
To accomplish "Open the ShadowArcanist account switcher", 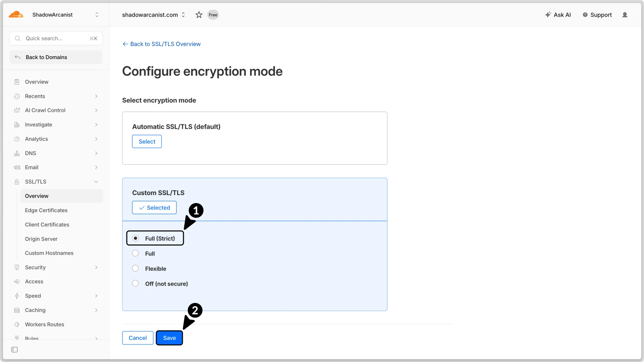I will tap(97, 15).
